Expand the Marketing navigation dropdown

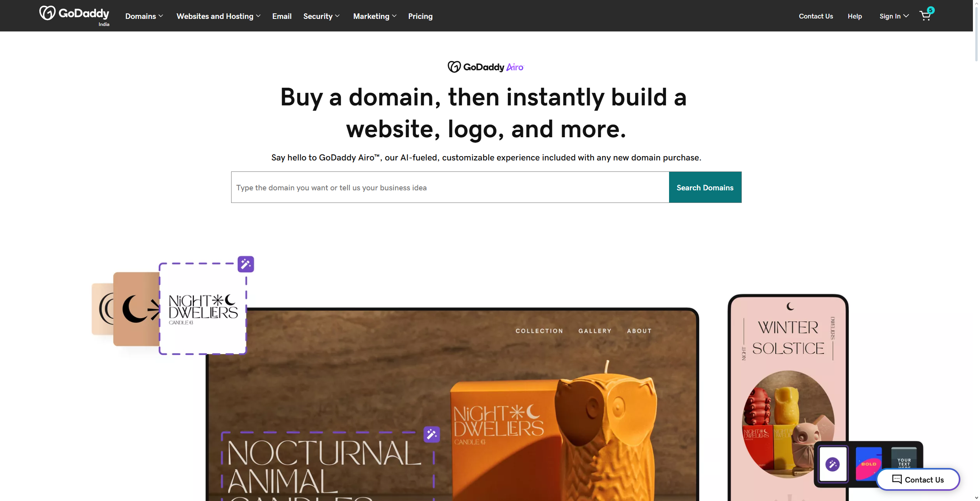(375, 15)
